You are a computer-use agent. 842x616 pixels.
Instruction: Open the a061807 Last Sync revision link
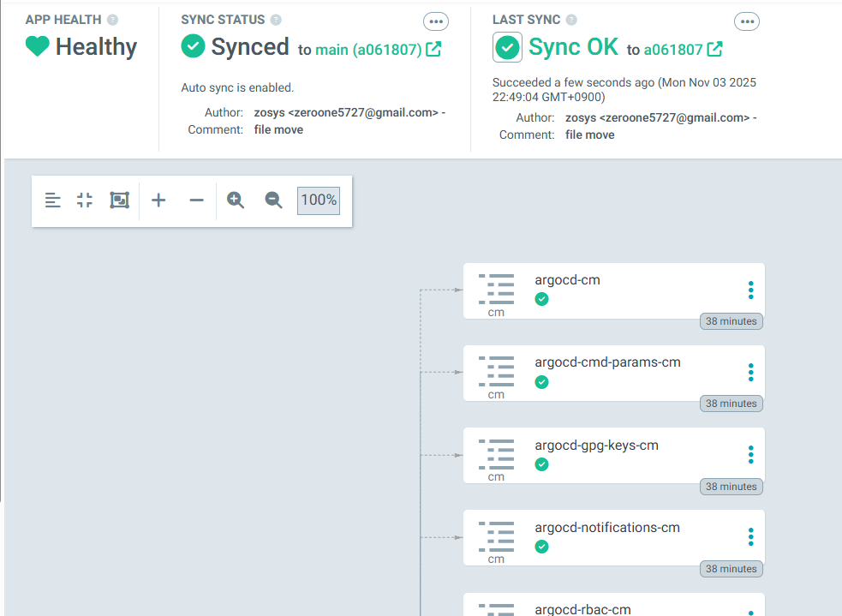tap(673, 50)
